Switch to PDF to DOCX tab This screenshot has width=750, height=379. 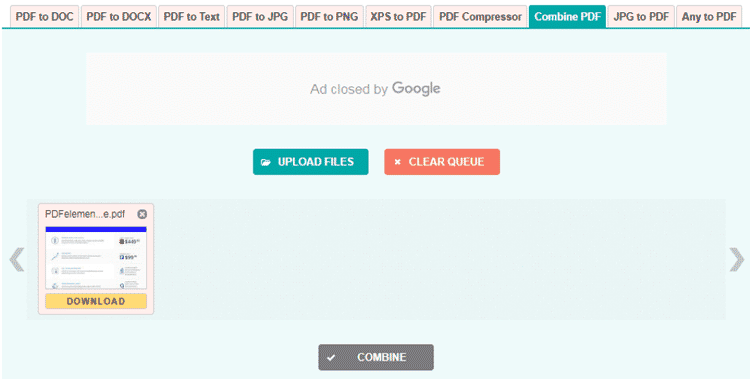tap(119, 17)
